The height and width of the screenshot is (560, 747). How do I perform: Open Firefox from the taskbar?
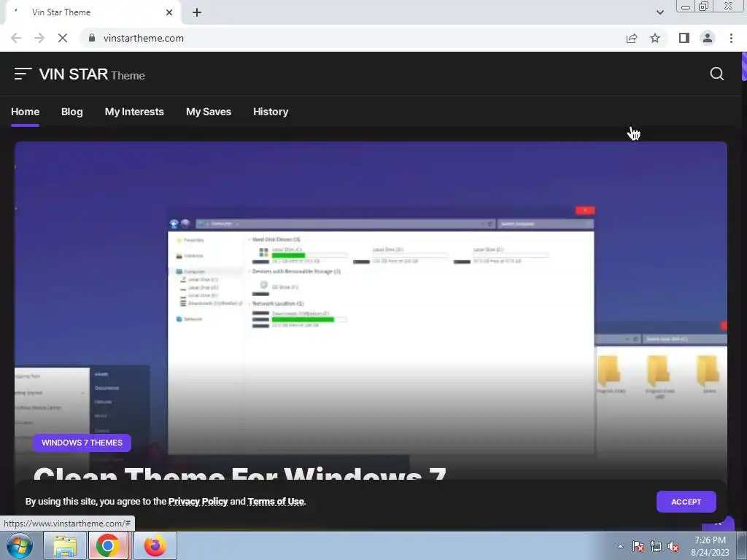click(155, 545)
